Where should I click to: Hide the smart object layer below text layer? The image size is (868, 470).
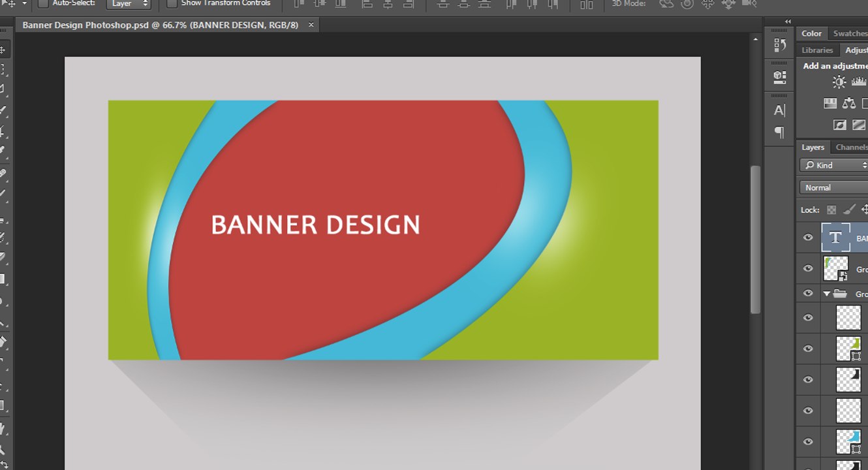(808, 268)
